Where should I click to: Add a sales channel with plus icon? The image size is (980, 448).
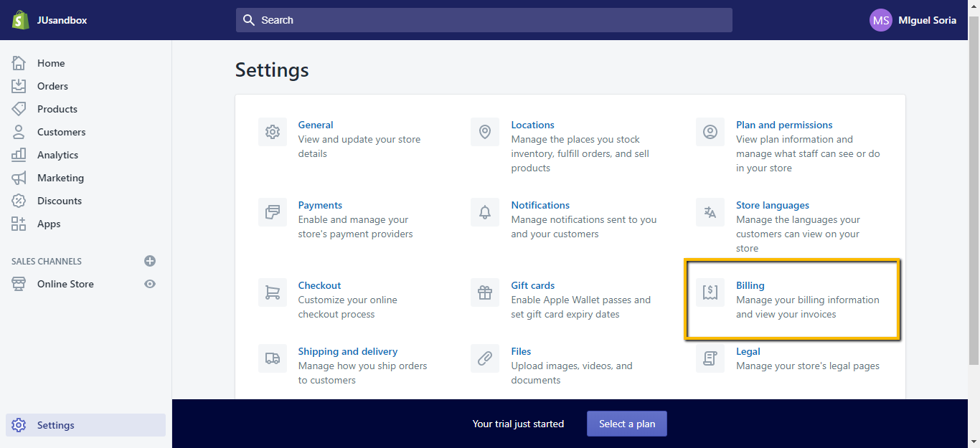(x=150, y=261)
